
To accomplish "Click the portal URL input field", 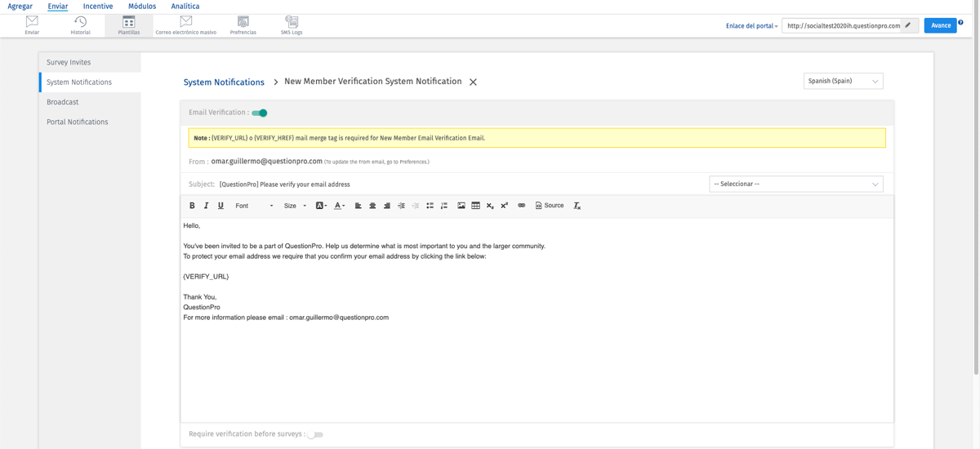I will (x=843, y=25).
